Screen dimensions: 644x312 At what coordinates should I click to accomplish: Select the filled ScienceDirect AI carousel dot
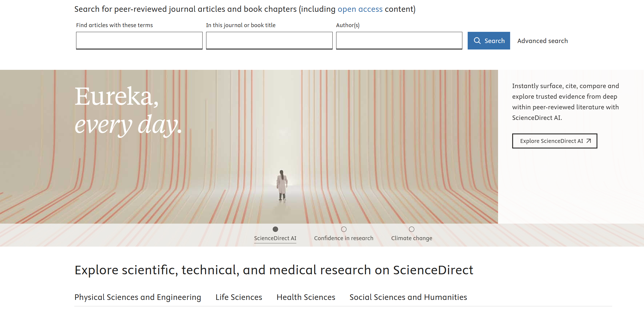[275, 229]
